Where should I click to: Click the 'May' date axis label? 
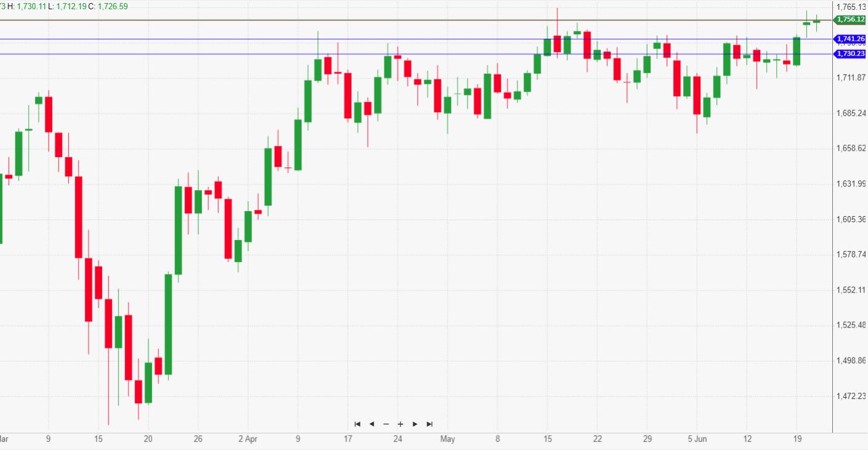[x=448, y=440]
